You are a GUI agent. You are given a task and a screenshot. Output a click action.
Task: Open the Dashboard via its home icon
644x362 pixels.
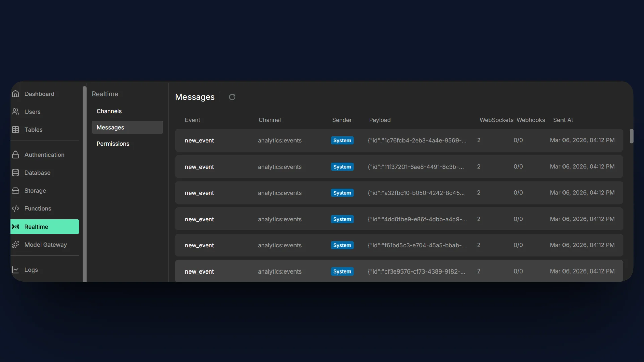pyautogui.click(x=15, y=94)
